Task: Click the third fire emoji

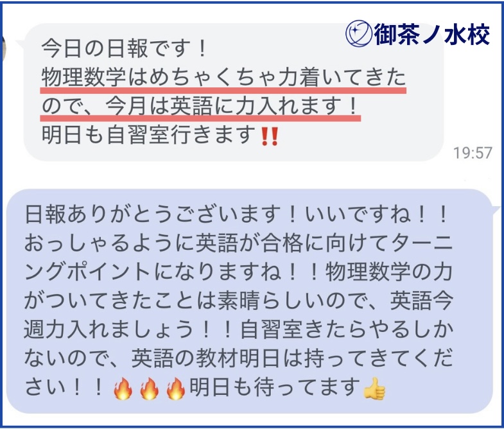Action: [x=175, y=388]
